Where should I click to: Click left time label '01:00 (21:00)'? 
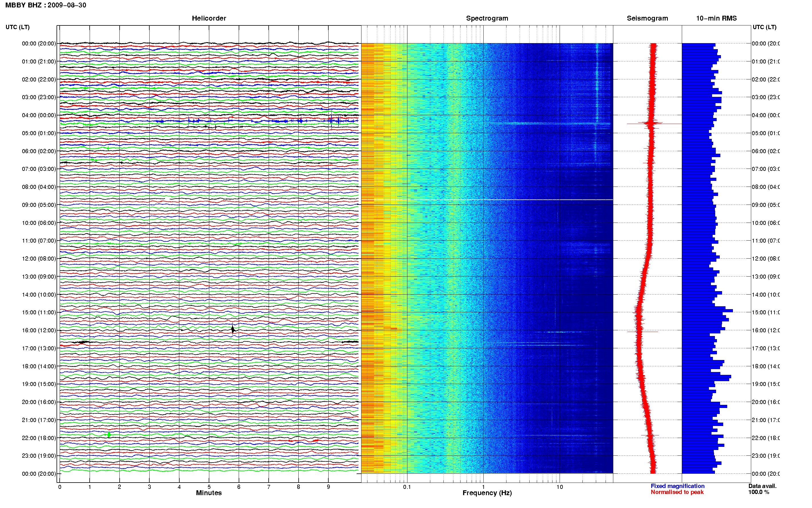tap(39, 61)
